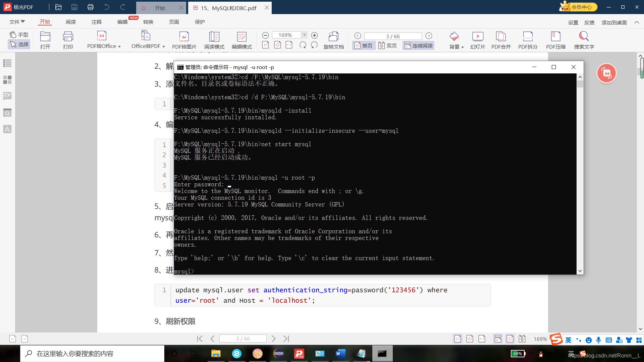Open the 转换 ribbon tab

[x=148, y=22]
